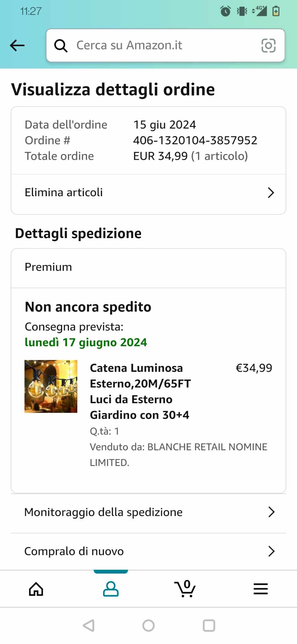Open the account profile tab

pyautogui.click(x=111, y=589)
